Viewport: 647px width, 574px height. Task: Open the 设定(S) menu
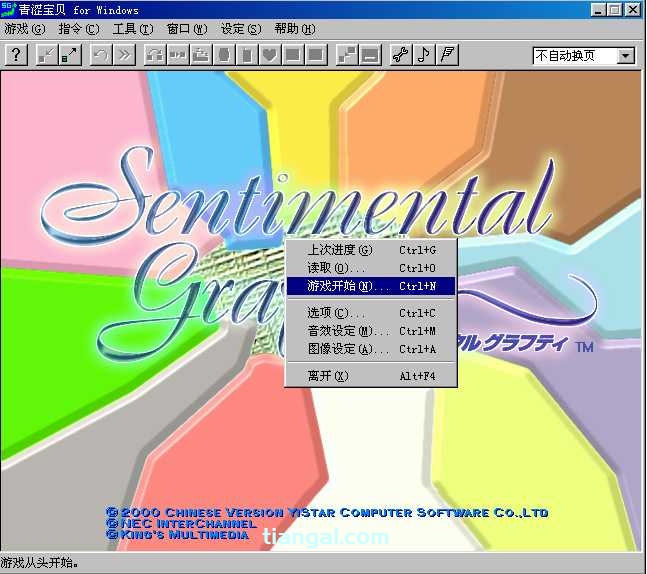[x=241, y=29]
